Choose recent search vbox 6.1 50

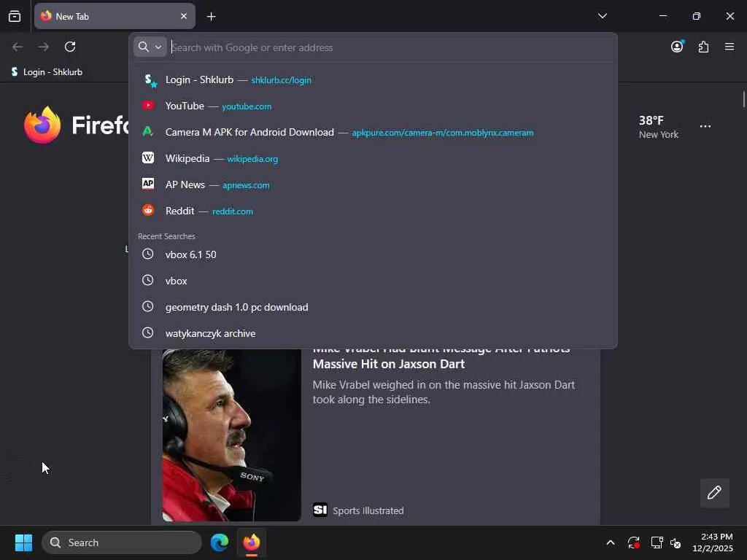[373, 254]
